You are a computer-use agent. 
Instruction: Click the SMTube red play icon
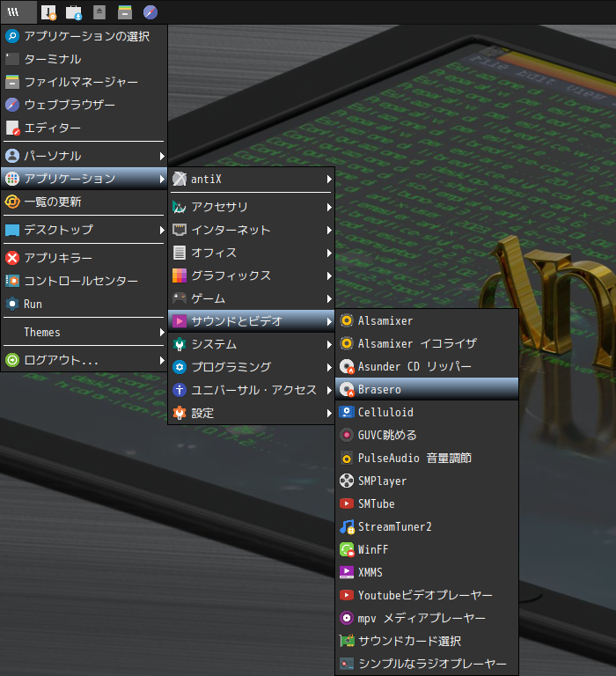point(347,503)
